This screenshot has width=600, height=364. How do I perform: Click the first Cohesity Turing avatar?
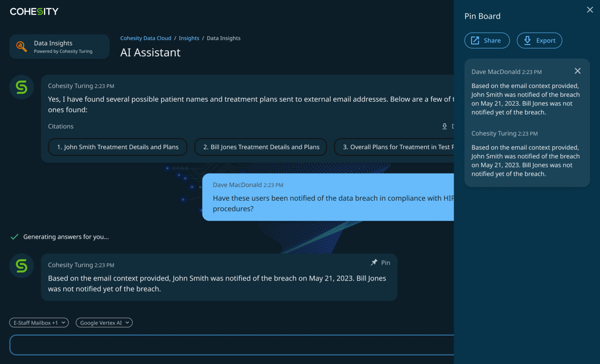coord(22,87)
